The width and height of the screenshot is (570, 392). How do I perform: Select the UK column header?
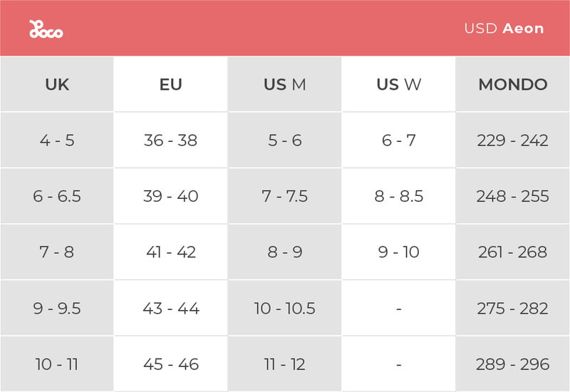point(57,85)
